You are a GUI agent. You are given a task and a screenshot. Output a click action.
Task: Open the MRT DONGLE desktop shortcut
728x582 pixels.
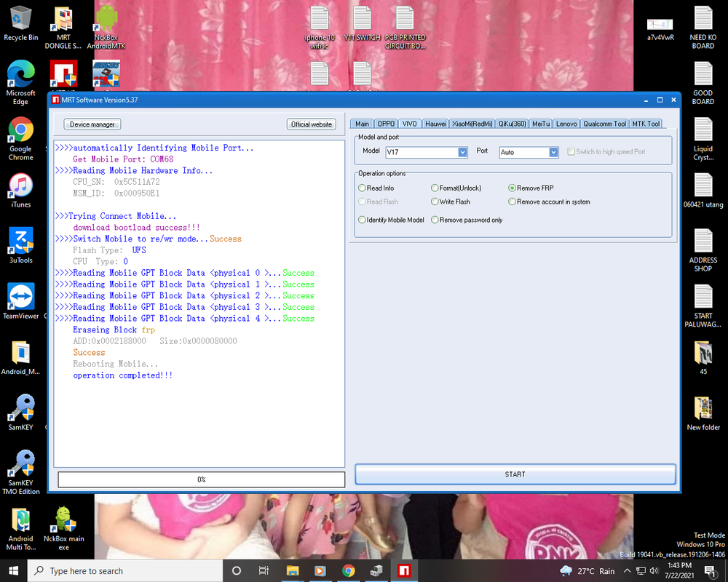coord(63,28)
